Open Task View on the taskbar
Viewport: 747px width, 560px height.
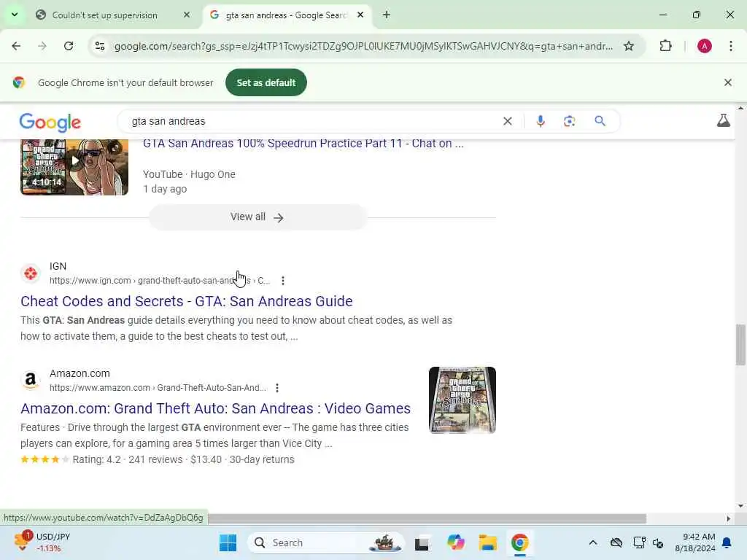point(422,542)
